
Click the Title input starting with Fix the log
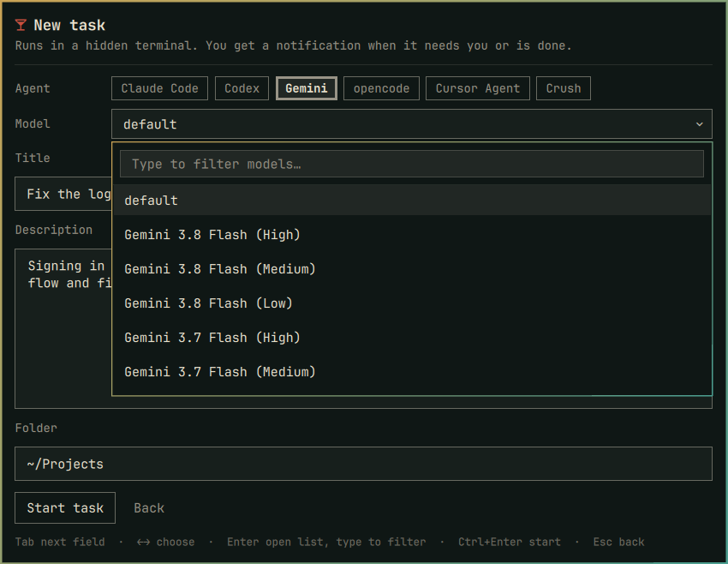[63, 194]
